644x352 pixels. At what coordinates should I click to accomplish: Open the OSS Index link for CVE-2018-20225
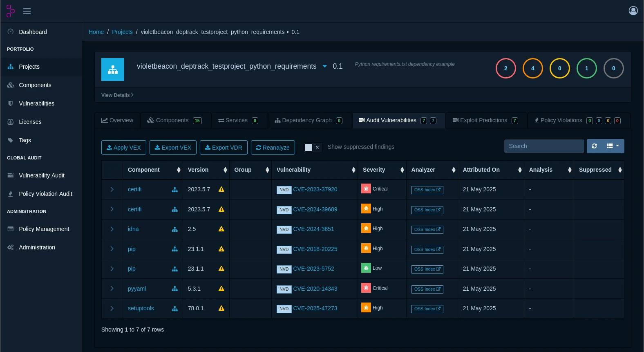pyautogui.click(x=427, y=249)
